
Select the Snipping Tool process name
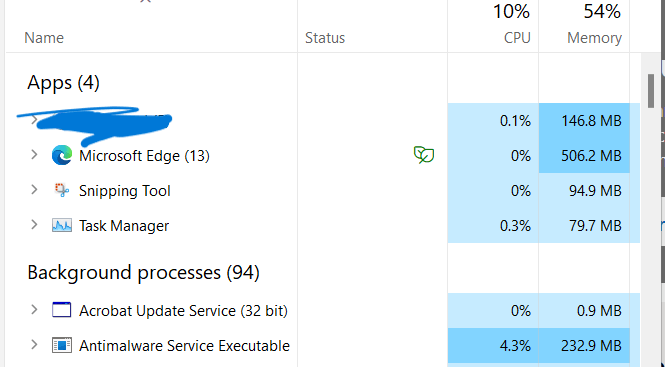125,191
